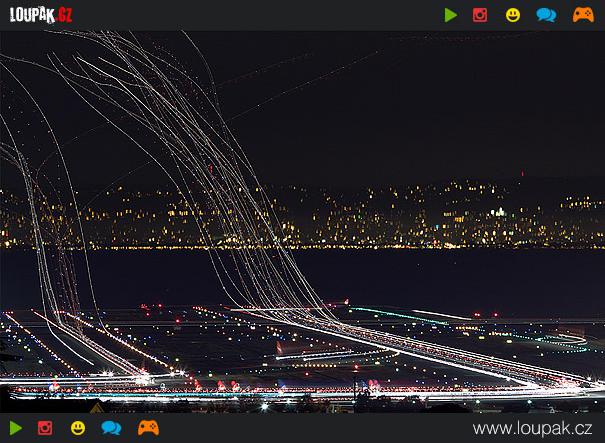605x443 pixels.
Task: Click the green play icon in top bar
Action: click(451, 15)
